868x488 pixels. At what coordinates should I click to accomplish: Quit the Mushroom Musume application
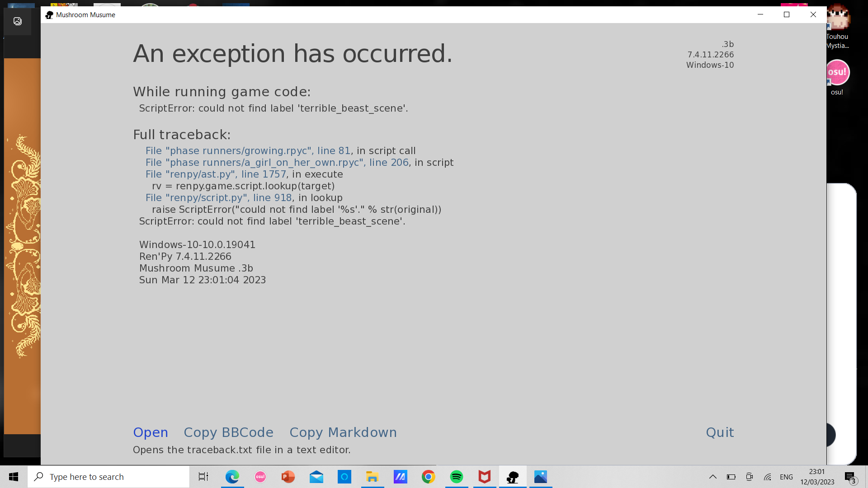(x=720, y=432)
